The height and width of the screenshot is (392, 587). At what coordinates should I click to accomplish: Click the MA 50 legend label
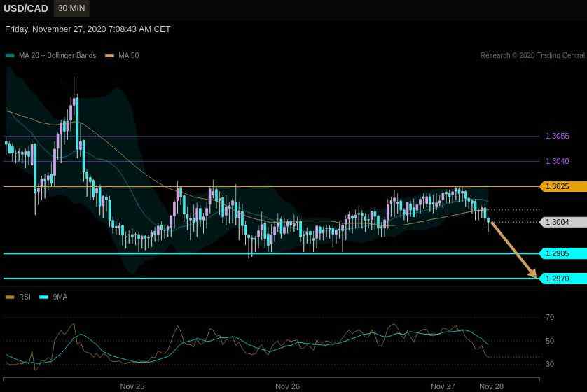[x=128, y=56]
